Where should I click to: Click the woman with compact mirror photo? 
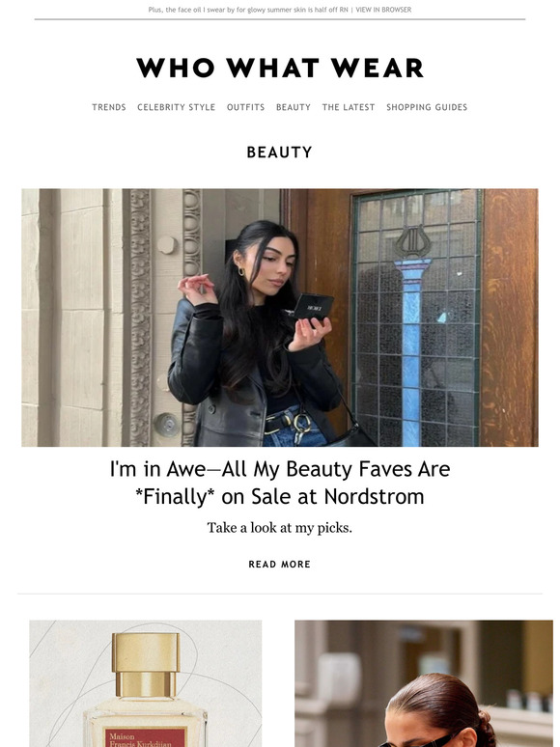280,318
